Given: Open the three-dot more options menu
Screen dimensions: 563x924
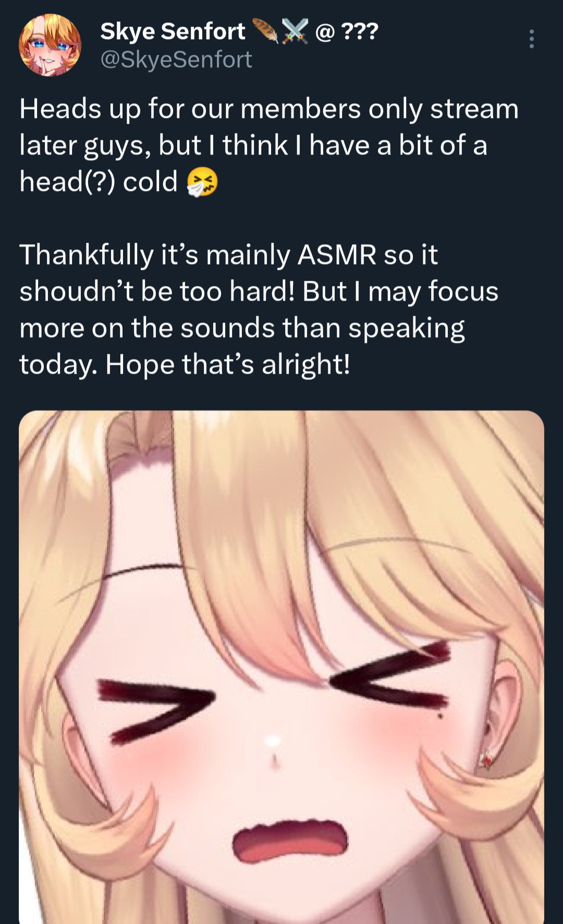Looking at the screenshot, I should [531, 39].
